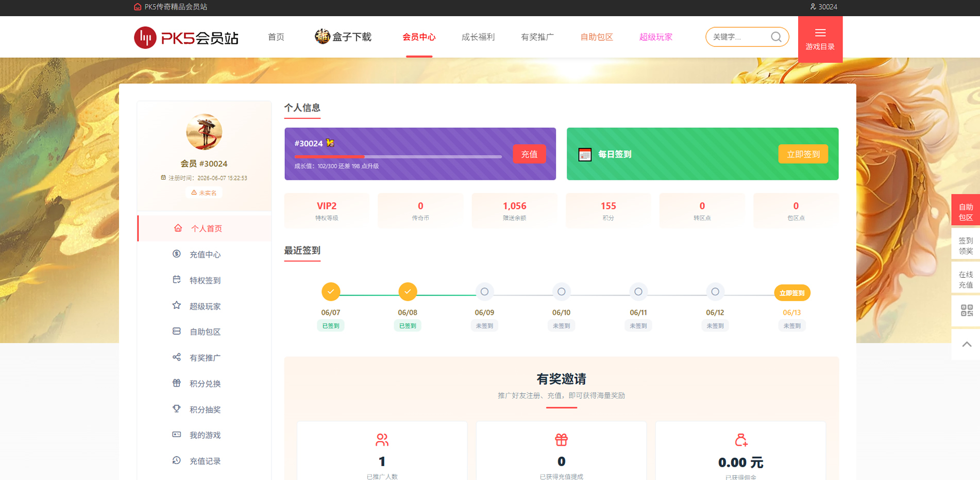Viewport: 980px width, 480px height.
Task: Go to 成长福利 in navigation
Action: point(478,37)
